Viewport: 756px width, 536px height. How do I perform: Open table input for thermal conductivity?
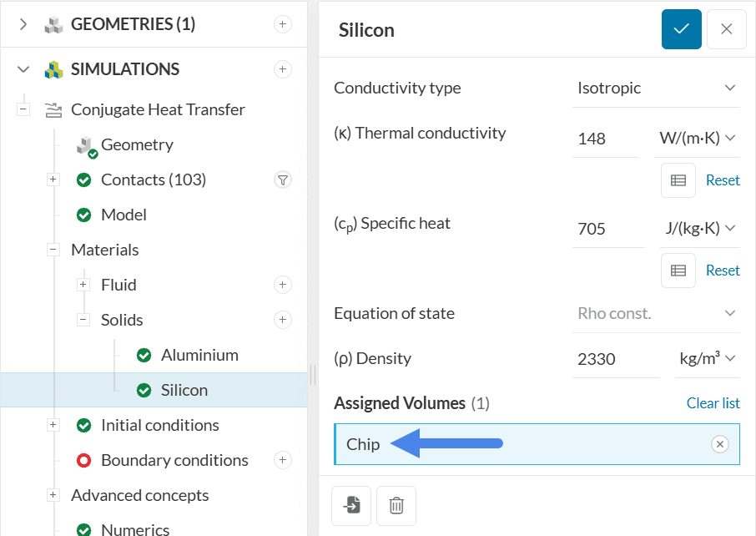(678, 180)
